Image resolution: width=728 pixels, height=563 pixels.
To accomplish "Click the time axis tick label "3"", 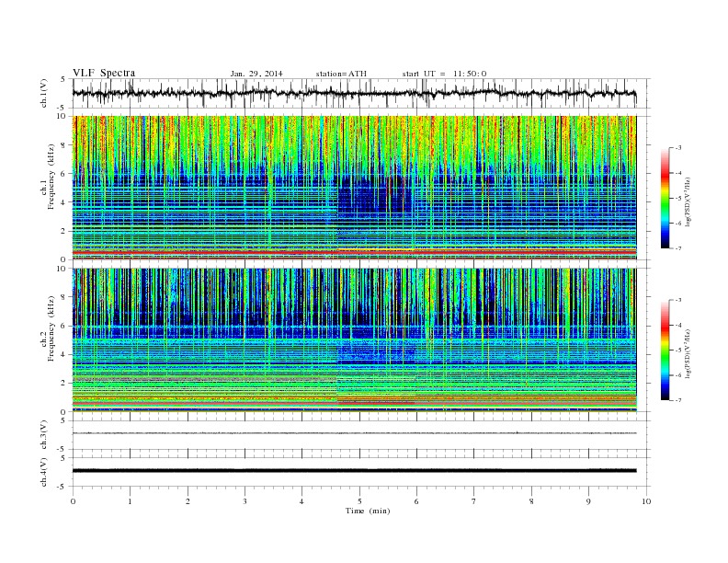I will pyautogui.click(x=245, y=501).
